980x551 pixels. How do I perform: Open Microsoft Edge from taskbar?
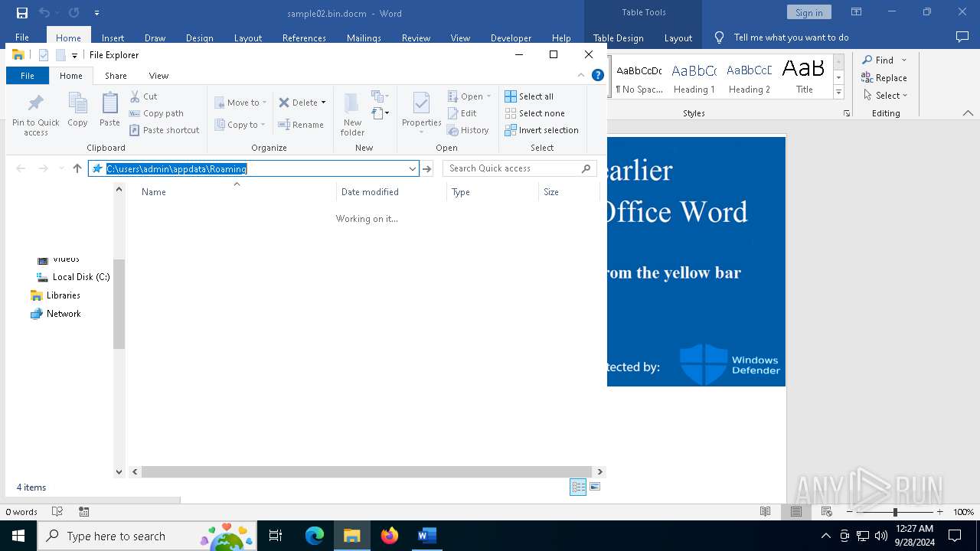tap(315, 536)
